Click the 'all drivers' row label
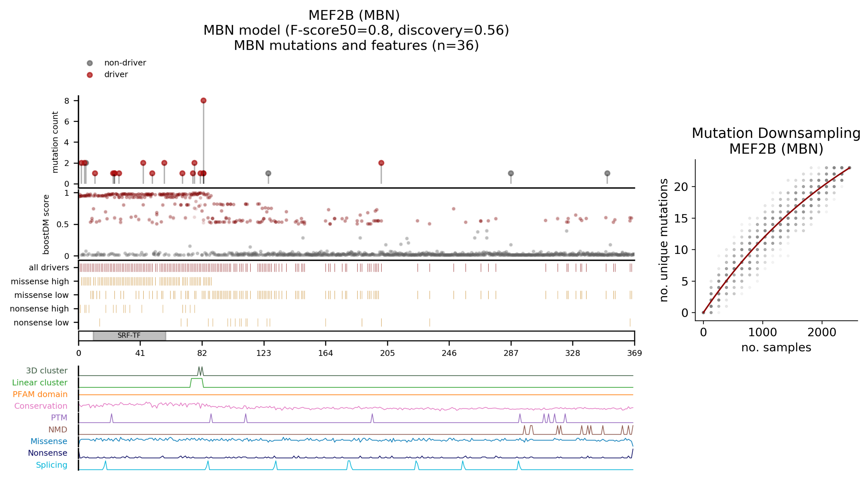This screenshot has width=868, height=481. click(x=49, y=267)
